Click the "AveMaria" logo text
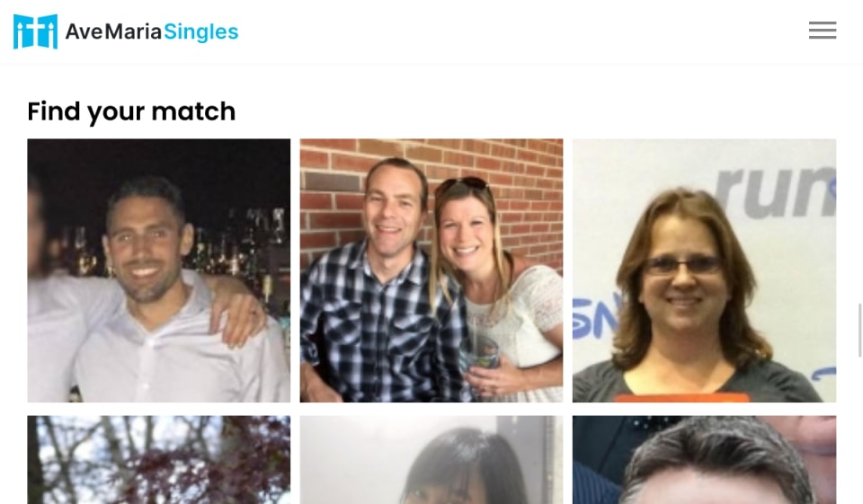This screenshot has height=504, width=863. [x=113, y=32]
